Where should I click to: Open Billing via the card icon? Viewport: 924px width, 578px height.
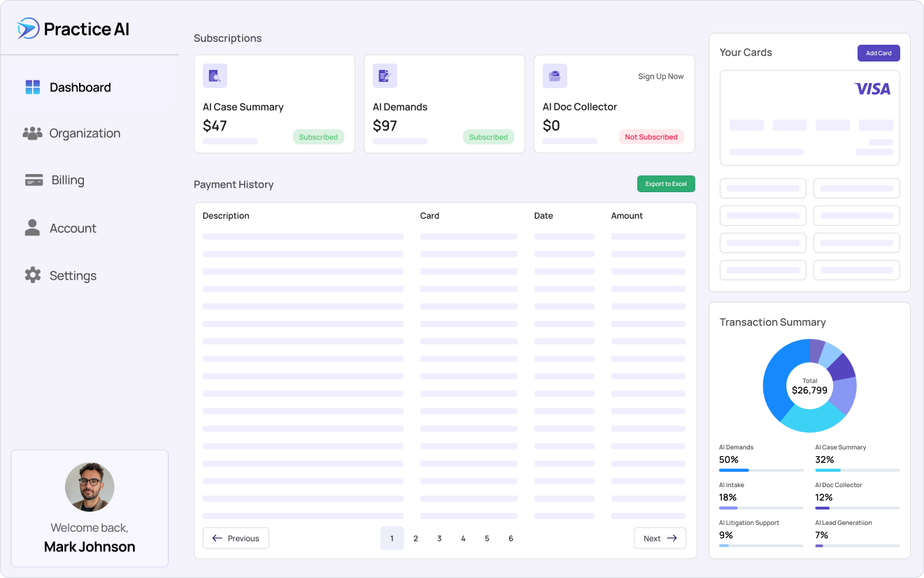[33, 180]
